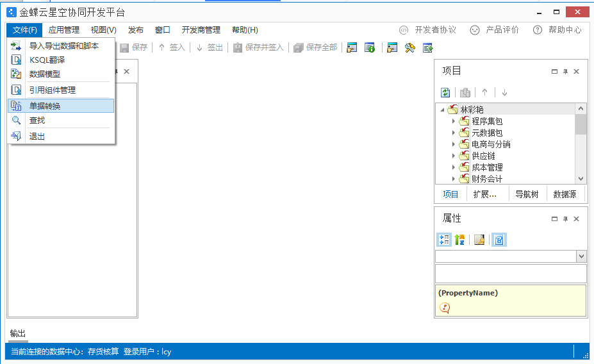This screenshot has width=594, height=364.
Task: Click the 单据转换 menu item
Action: point(61,106)
